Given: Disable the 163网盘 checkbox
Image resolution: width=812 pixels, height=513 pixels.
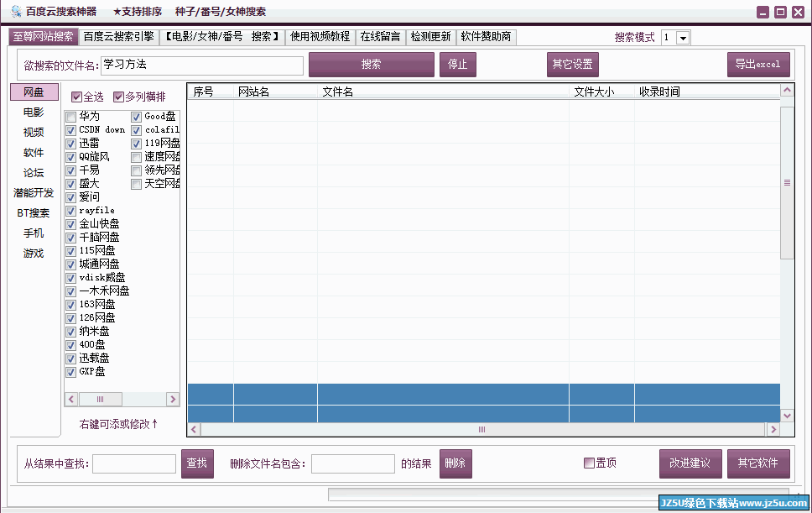Looking at the screenshot, I should 71,305.
